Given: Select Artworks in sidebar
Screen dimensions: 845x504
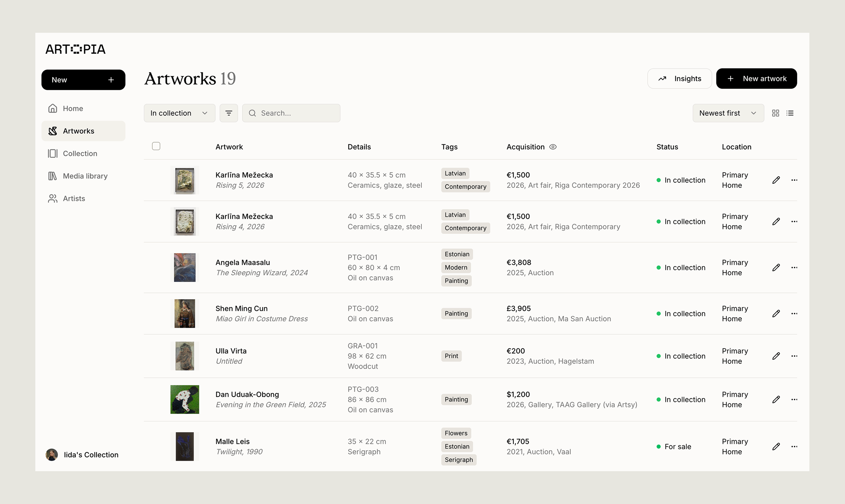Looking at the screenshot, I should [x=83, y=131].
